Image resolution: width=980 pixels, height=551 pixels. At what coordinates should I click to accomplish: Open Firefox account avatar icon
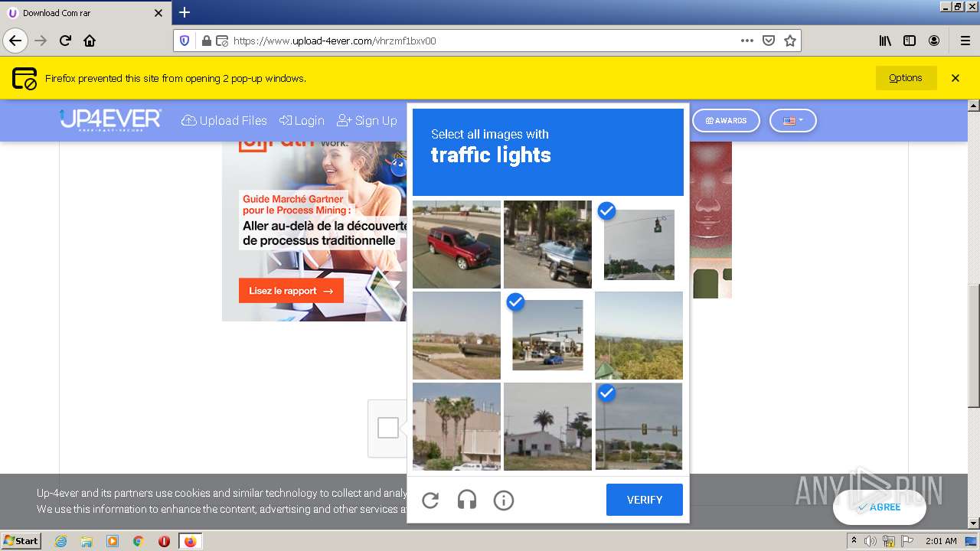(934, 41)
